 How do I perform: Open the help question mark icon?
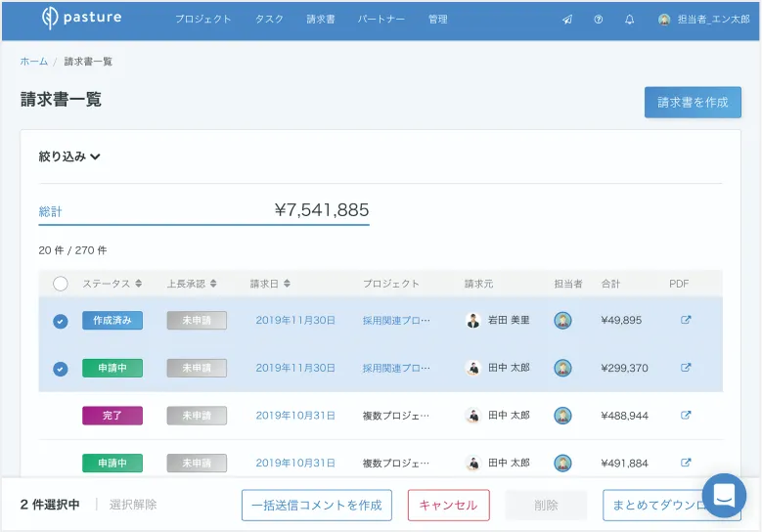point(598,20)
